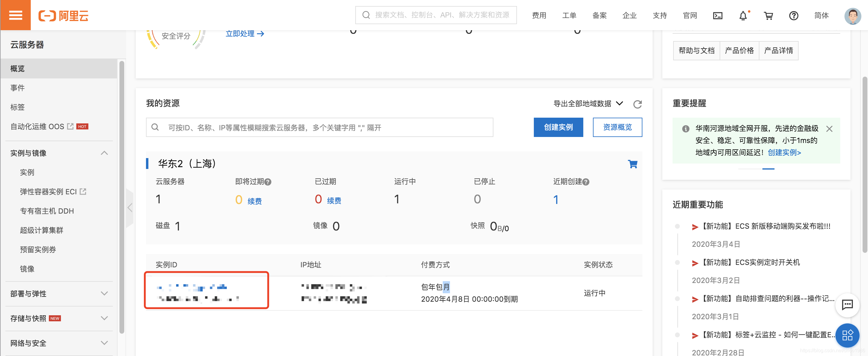Click the sidebar vertical scrollbar
The height and width of the screenshot is (356, 868).
pyautogui.click(x=122, y=197)
